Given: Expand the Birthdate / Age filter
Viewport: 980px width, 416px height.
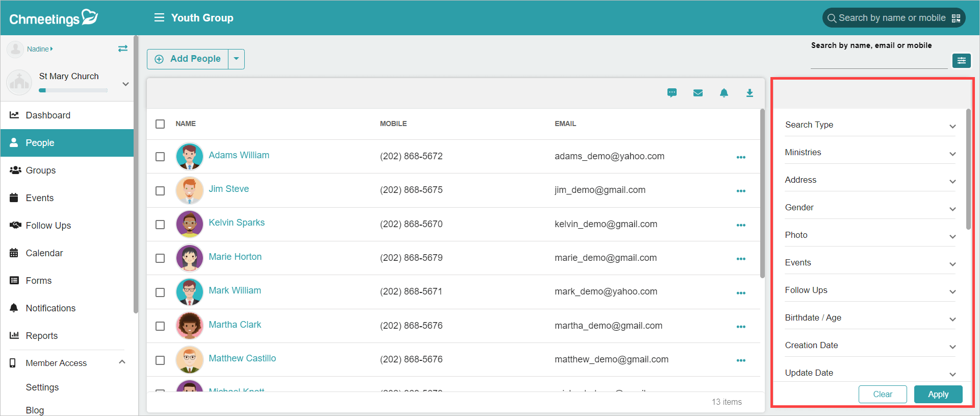Looking at the screenshot, I should coord(870,318).
